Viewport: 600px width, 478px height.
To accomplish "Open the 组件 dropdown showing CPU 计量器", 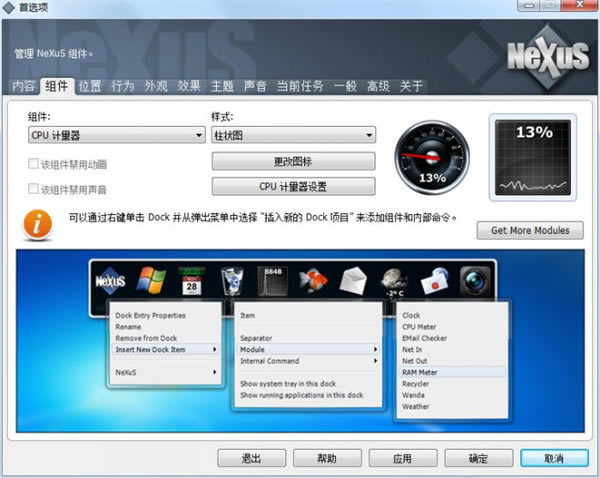I will 117,135.
